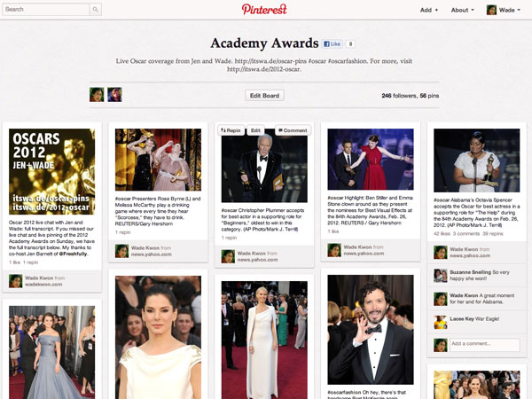Click Wade Kwon avatar under Octavia Spencer pin
532x399 pixels.
[441, 253]
